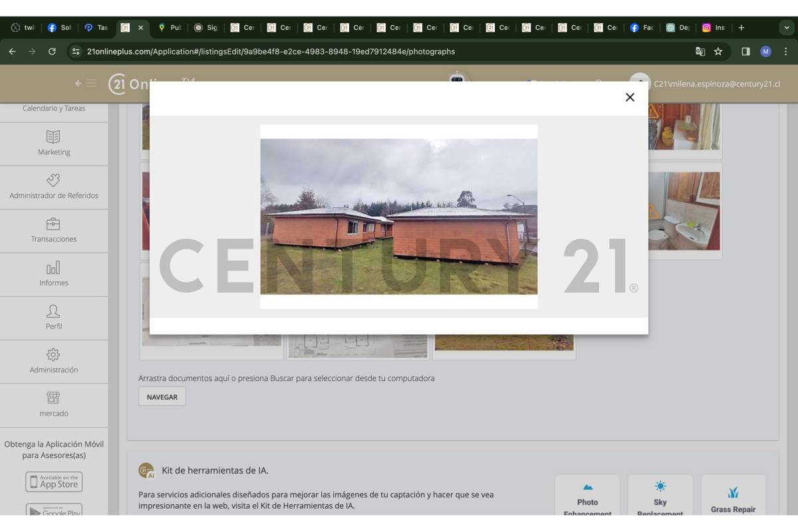Toggle the browser side panel
Screen dimensions: 798x532
pos(745,51)
